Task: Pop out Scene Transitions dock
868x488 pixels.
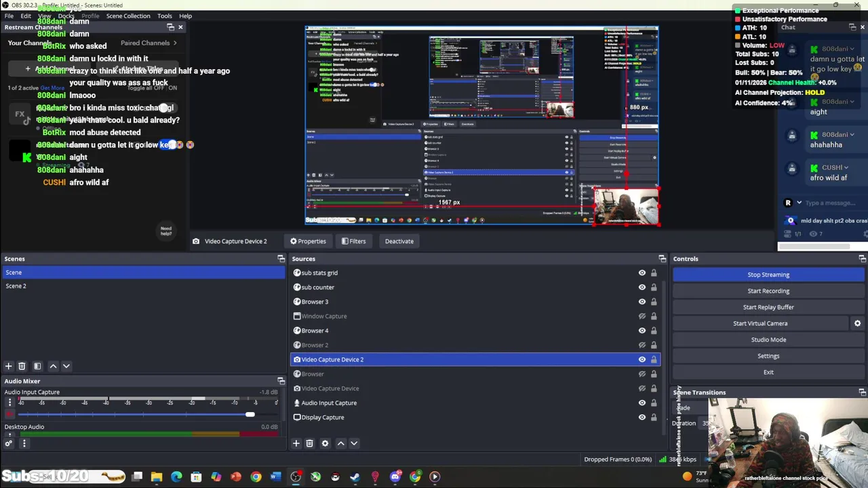Action: click(862, 392)
